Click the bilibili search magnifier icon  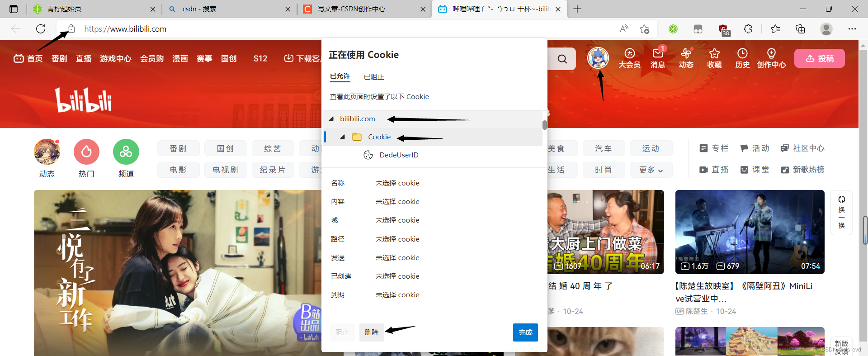(x=562, y=59)
